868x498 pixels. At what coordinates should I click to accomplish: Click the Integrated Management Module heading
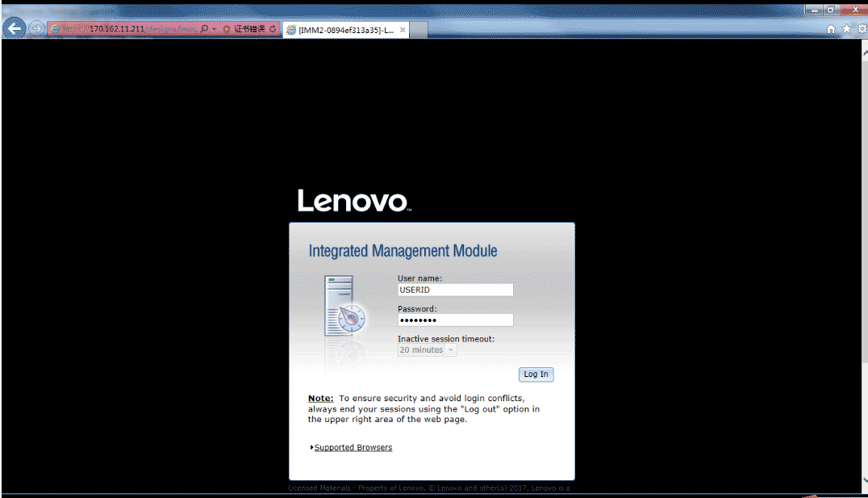click(x=403, y=251)
